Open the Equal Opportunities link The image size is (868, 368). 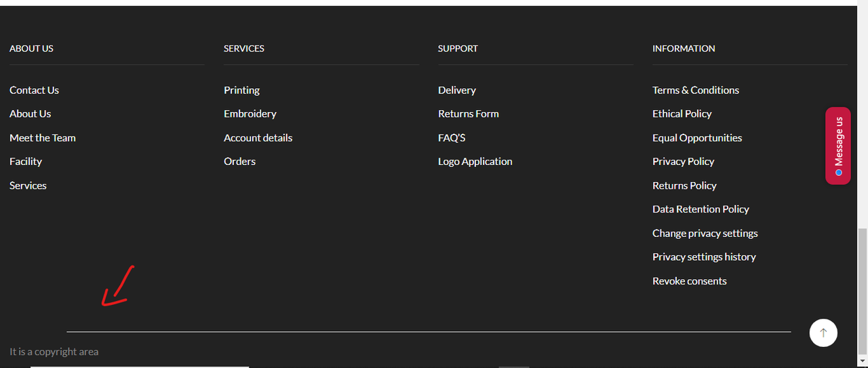point(697,138)
